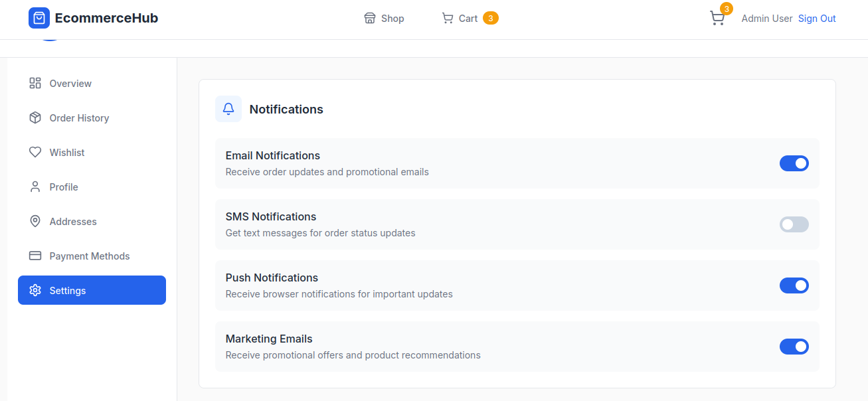Click the Notifications section heading text
Viewport: 868px width, 401px height.
[286, 110]
